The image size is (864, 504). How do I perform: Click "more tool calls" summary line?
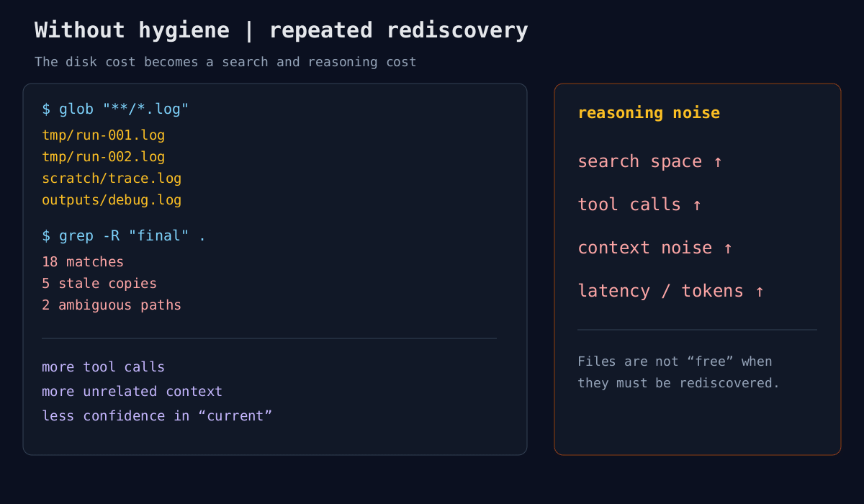[x=103, y=367]
